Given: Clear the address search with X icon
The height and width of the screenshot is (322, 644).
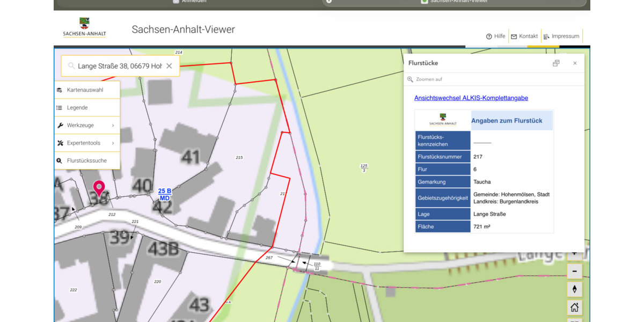Looking at the screenshot, I should click(169, 66).
